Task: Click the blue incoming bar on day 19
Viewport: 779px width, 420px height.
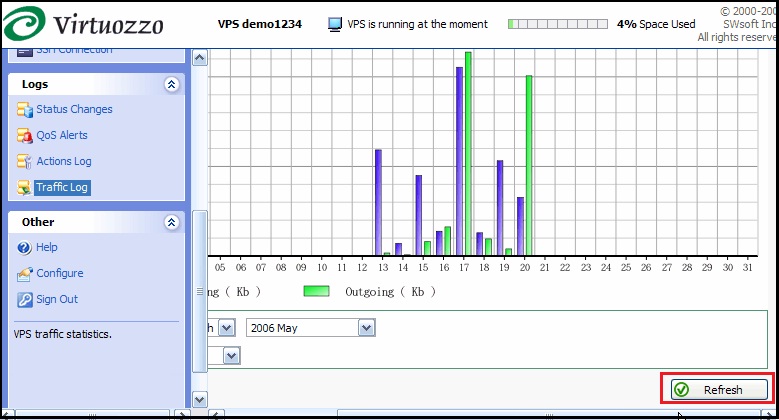Action: [x=500, y=208]
